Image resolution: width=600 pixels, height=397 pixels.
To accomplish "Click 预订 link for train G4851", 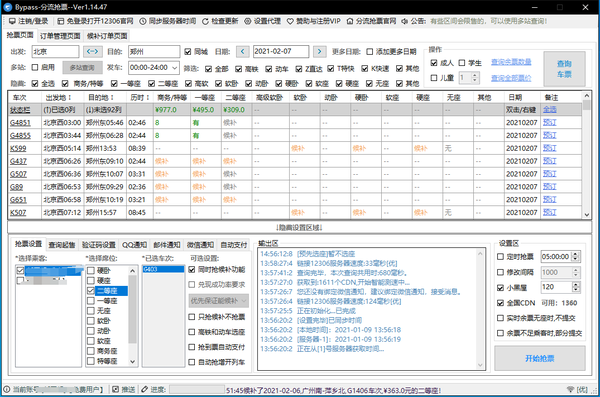I will [x=549, y=123].
